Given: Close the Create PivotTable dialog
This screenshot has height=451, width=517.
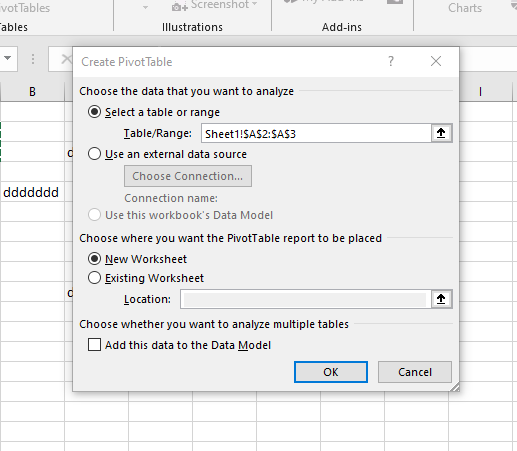Looking at the screenshot, I should pyautogui.click(x=436, y=61).
